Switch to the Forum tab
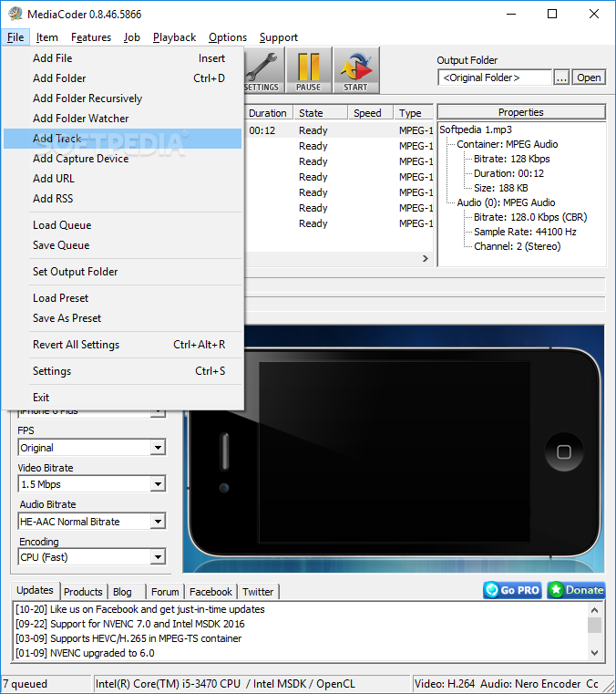Image resolution: width=616 pixels, height=694 pixels. [x=165, y=592]
